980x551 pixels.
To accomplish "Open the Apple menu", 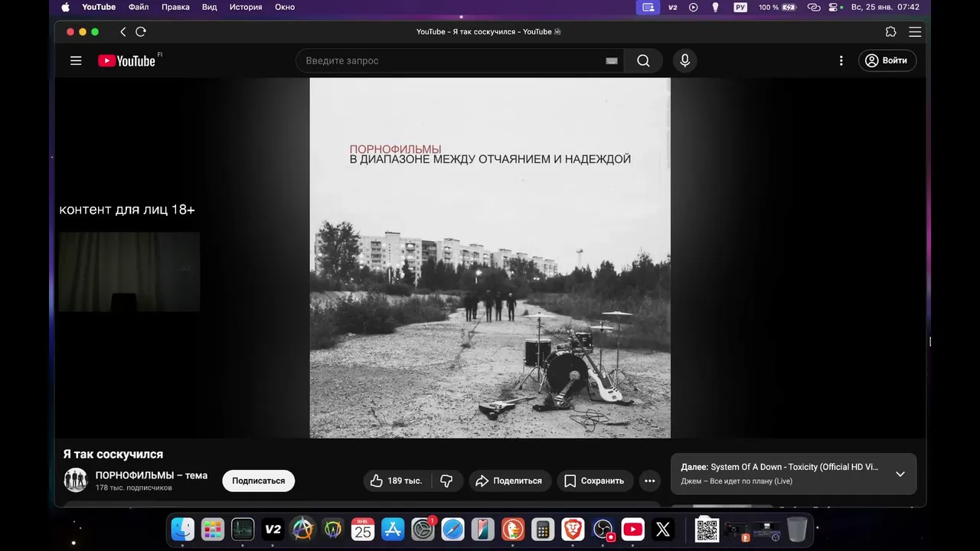I will (x=65, y=7).
